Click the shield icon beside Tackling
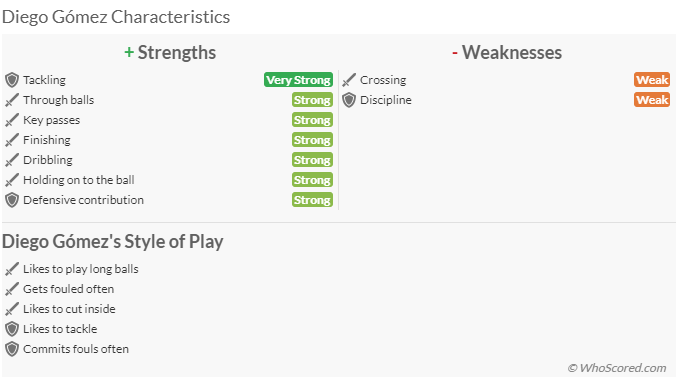Screen dimensions: 678x379 coord(12,80)
